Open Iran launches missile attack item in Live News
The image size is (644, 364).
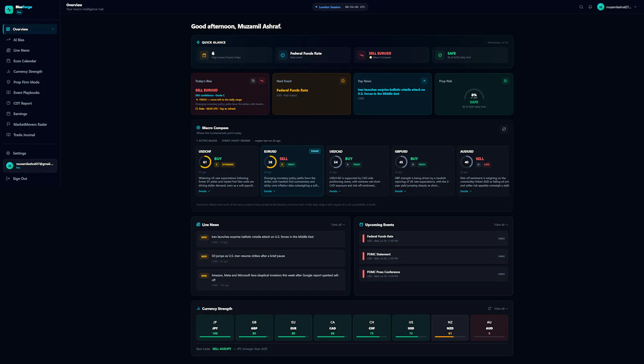click(270, 239)
